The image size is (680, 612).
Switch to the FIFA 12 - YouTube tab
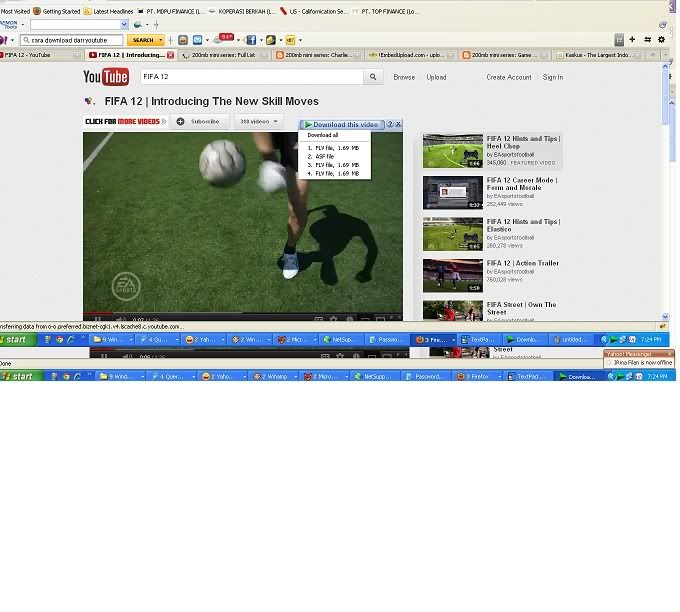[x=39, y=55]
